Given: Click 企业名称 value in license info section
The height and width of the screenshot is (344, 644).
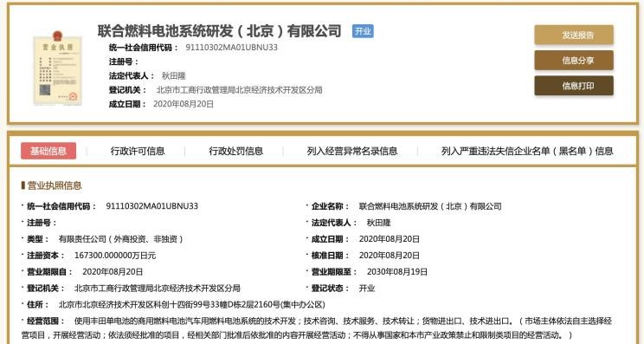Looking at the screenshot, I should point(430,206).
